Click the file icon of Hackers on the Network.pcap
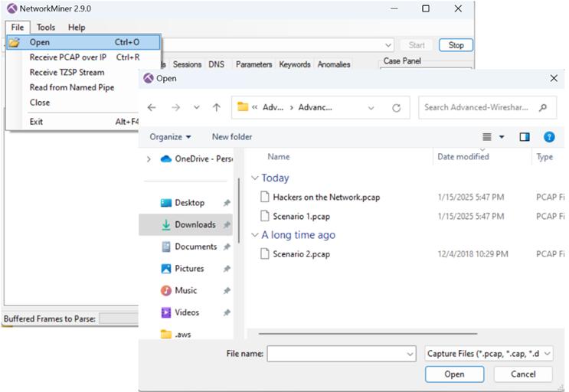The width and height of the screenshot is (569, 392). 265,197
